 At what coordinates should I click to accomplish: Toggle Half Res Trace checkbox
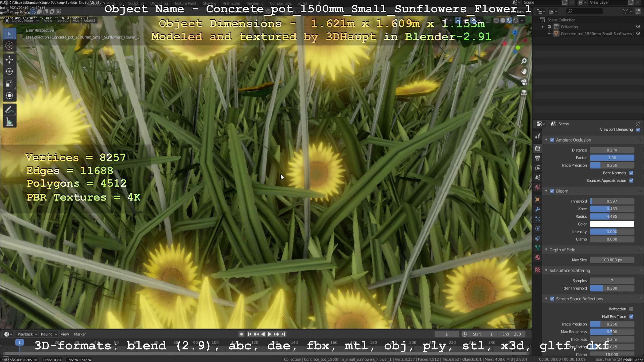[631, 316]
